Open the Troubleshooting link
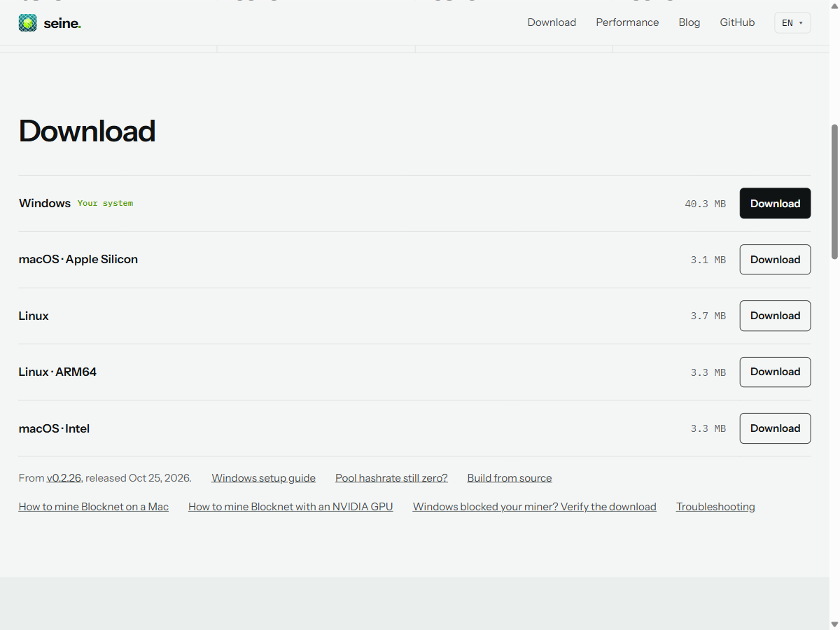 715,507
